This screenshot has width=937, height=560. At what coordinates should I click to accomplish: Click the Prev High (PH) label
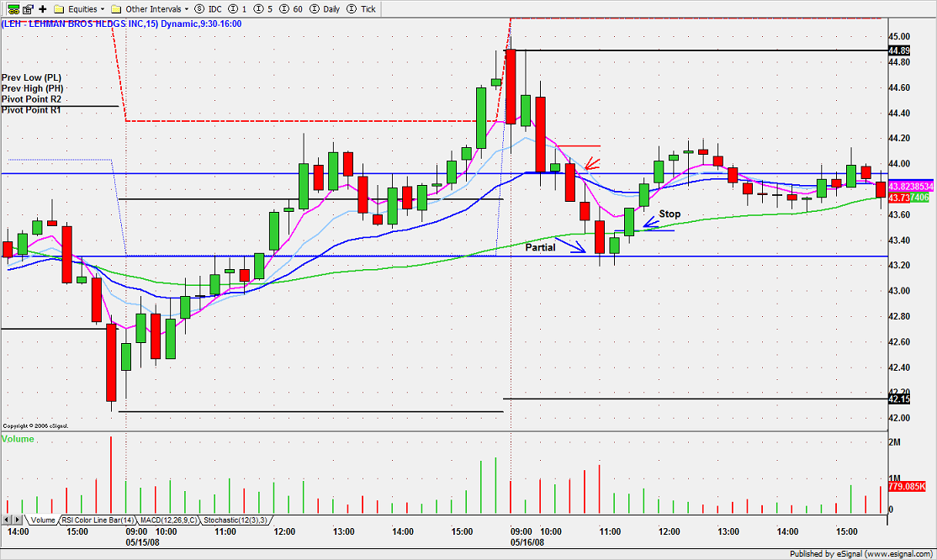pos(32,88)
